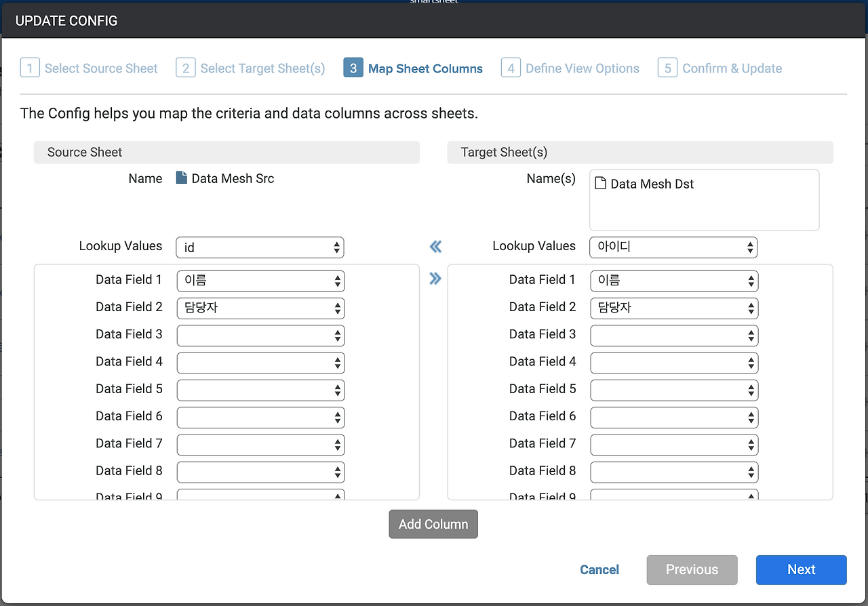Click step 5 number box icon
The height and width of the screenshot is (606, 868).
coord(667,68)
